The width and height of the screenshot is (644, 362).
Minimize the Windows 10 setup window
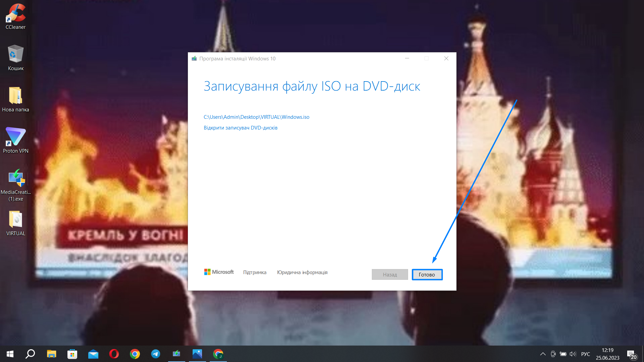pos(407,58)
